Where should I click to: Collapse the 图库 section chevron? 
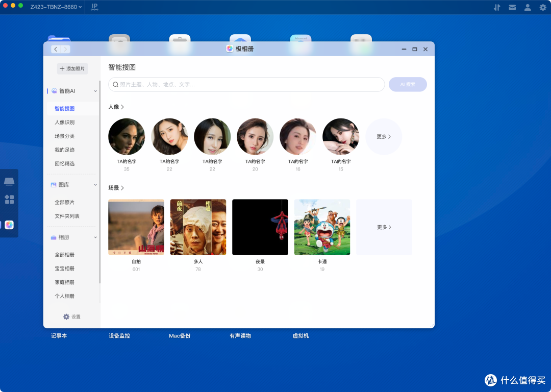[x=95, y=185]
